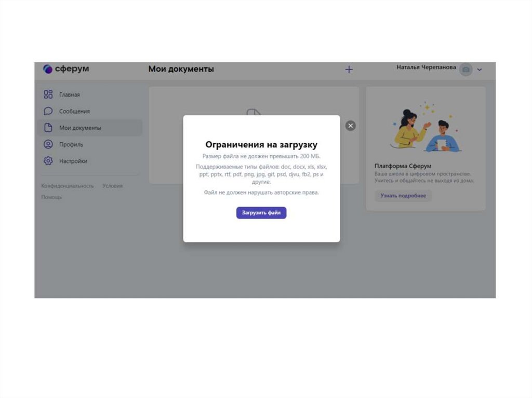Viewport: 532px width, 398px height.
Task: Open Настройки gear icon
Action: click(48, 161)
